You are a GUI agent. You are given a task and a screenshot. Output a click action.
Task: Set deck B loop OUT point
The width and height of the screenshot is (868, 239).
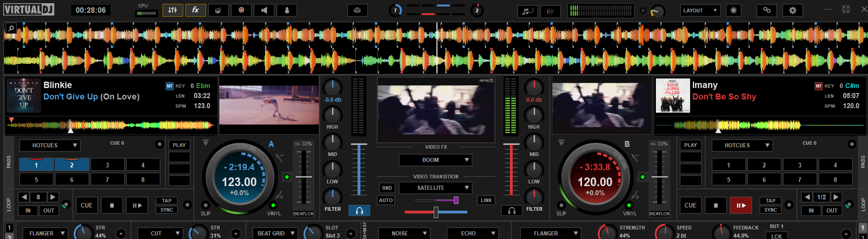(x=832, y=211)
